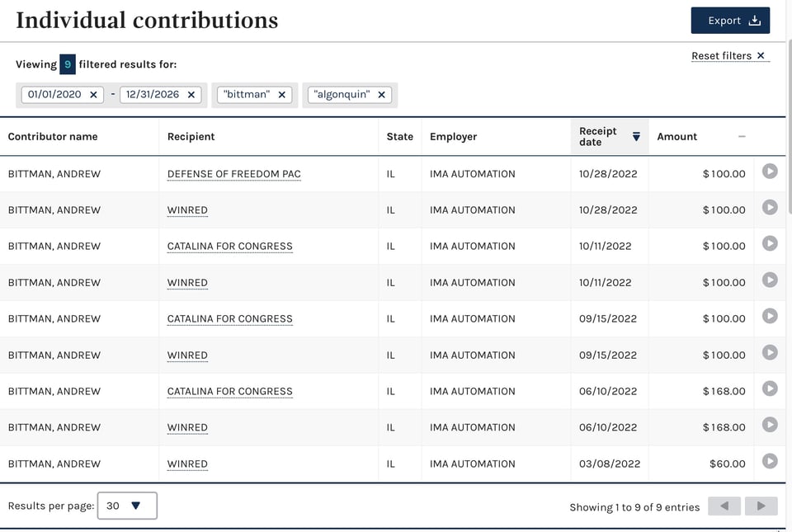
Task: Expand details for the $60.00 contribution row
Action: 770,461
